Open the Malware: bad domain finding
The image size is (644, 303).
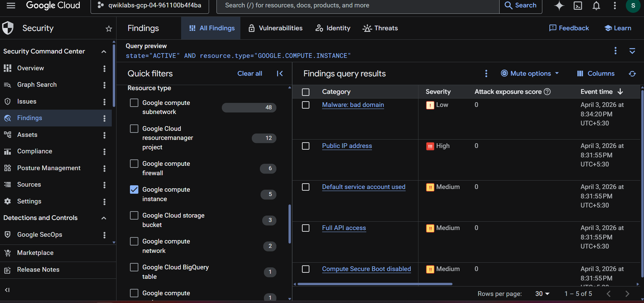pyautogui.click(x=353, y=105)
